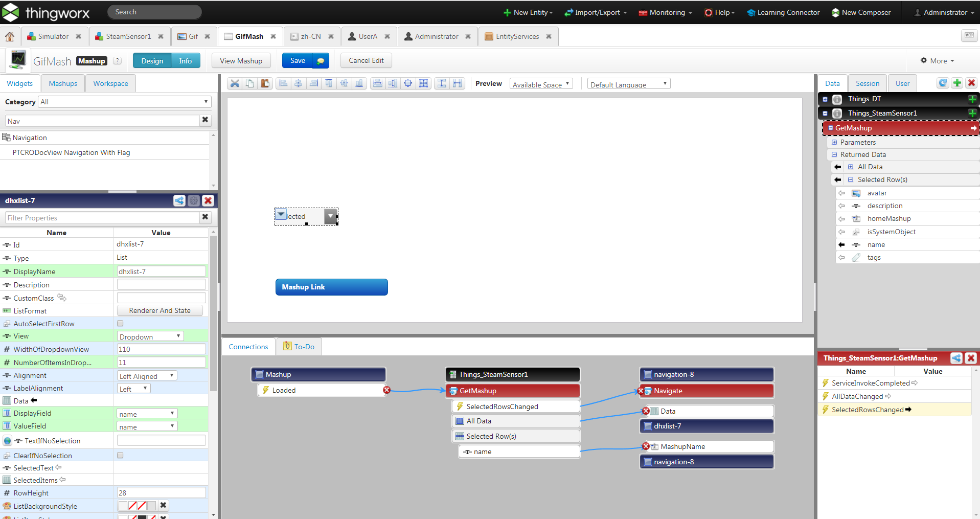Align widgets to vertical middles
The image size is (980, 519).
[344, 83]
